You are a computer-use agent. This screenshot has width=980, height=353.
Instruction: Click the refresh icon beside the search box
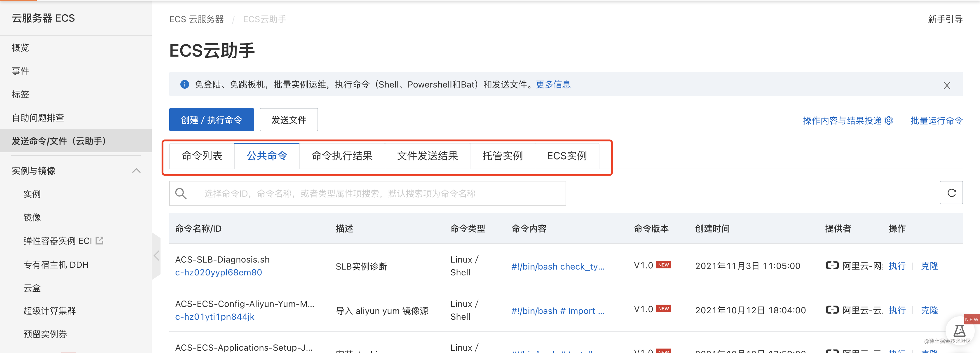pyautogui.click(x=951, y=193)
